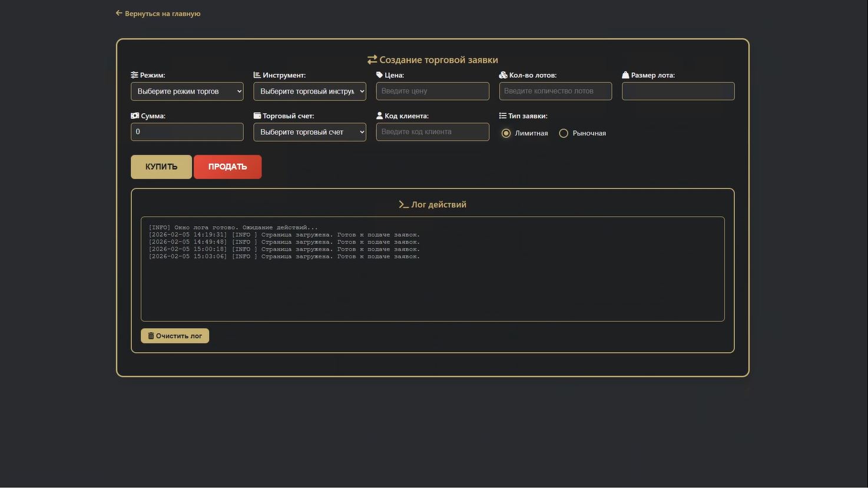Open the Режим trading mode dropdown
Image resolution: width=868 pixels, height=490 pixels.
coord(187,91)
